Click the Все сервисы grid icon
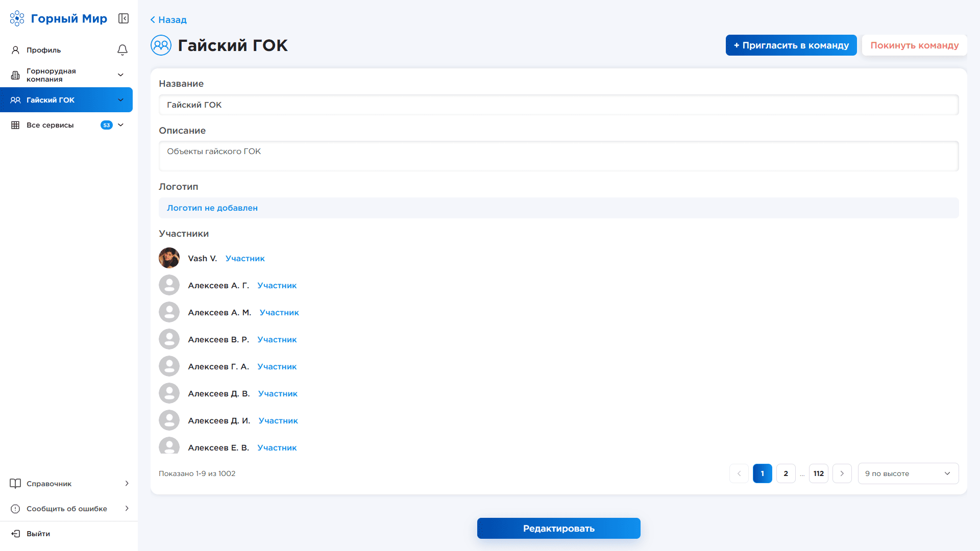This screenshot has width=980, height=551. click(15, 125)
